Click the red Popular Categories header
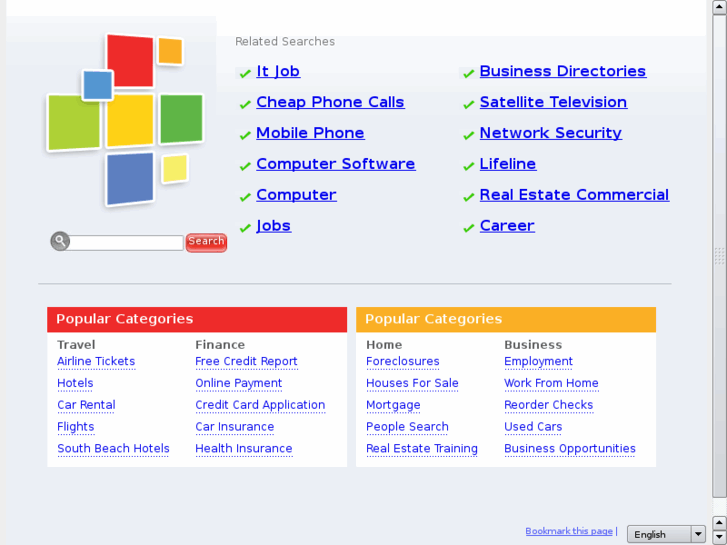727x545 pixels. tap(197, 319)
